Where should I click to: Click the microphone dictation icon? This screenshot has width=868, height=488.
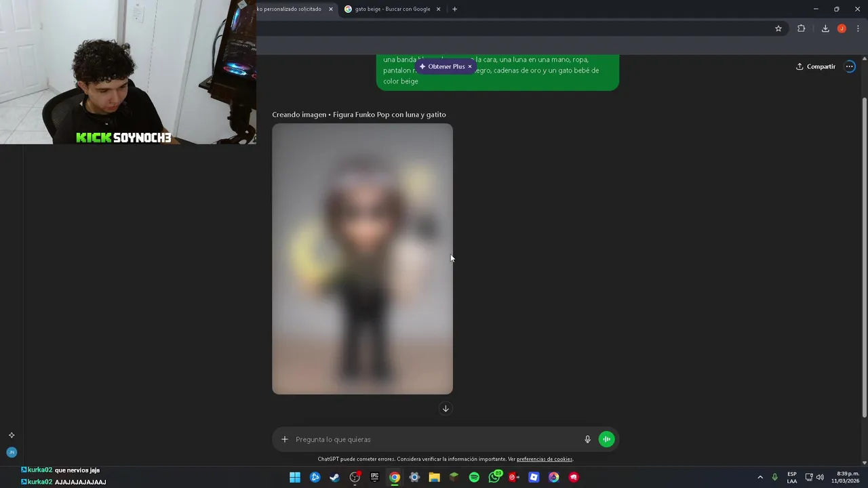click(587, 439)
